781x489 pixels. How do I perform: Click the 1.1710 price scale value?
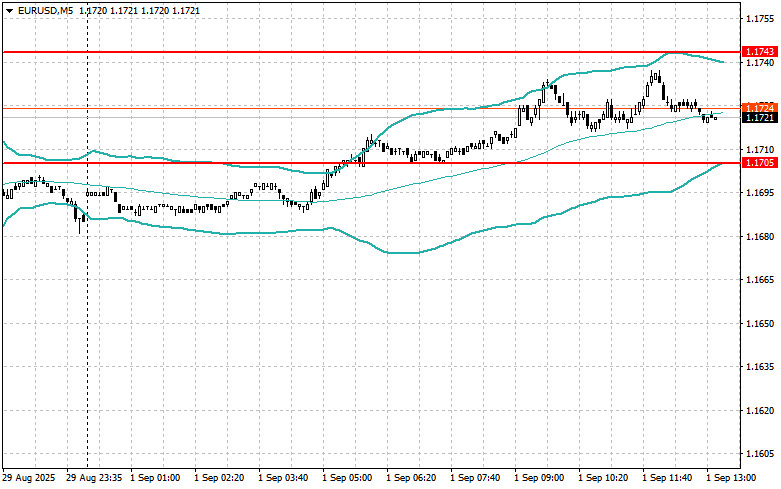click(x=760, y=149)
